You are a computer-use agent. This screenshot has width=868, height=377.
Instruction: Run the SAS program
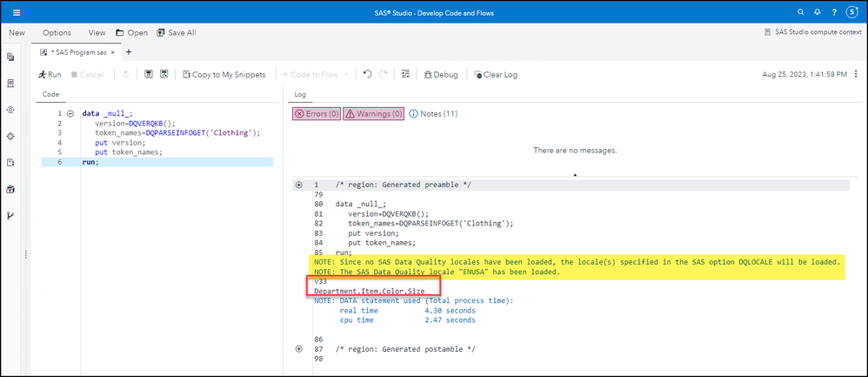click(50, 74)
